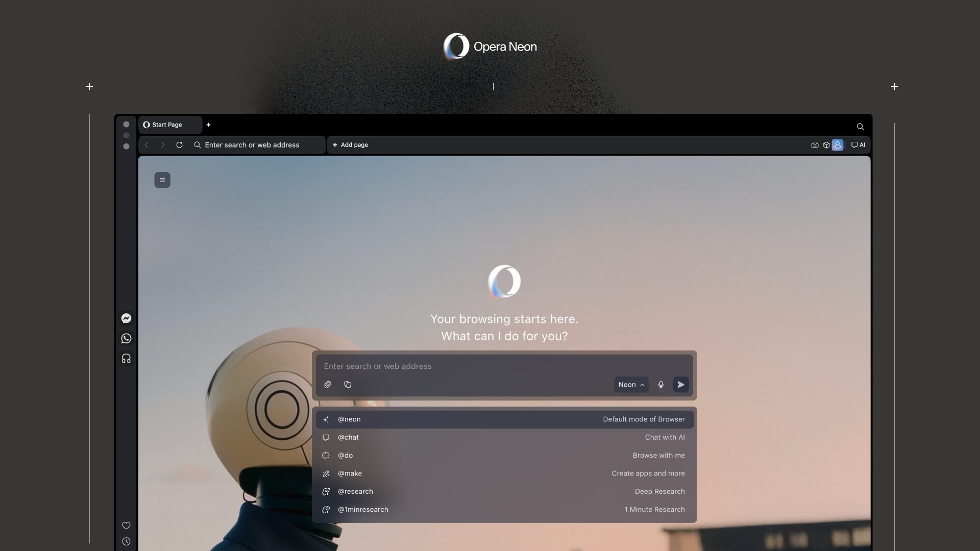The width and height of the screenshot is (980, 551).
Task: Select @chat to chat with AI
Action: (x=349, y=437)
